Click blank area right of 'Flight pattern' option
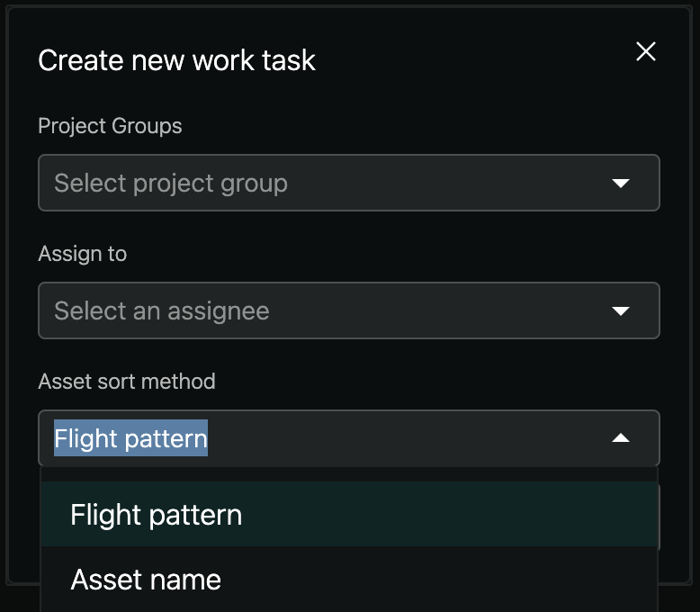 click(450, 515)
